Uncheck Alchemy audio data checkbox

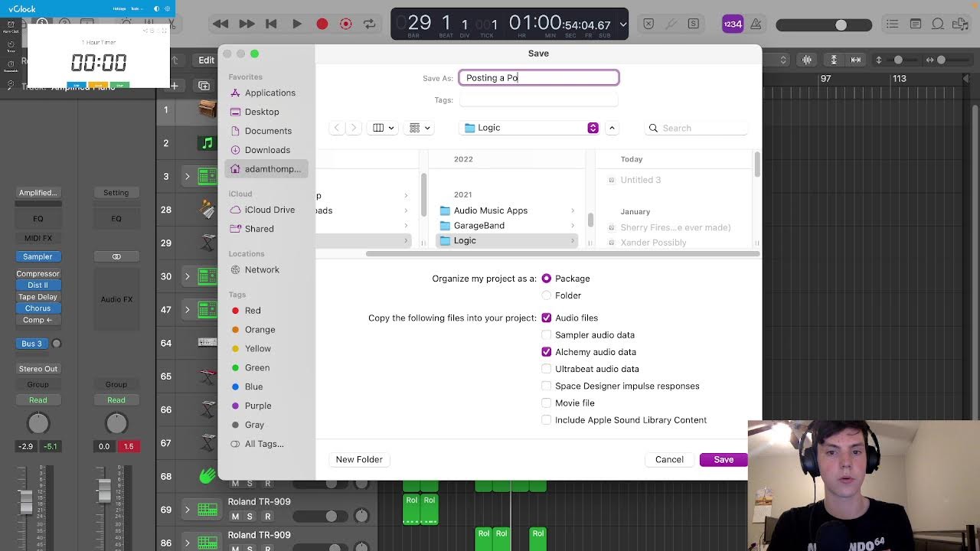[x=547, y=352]
